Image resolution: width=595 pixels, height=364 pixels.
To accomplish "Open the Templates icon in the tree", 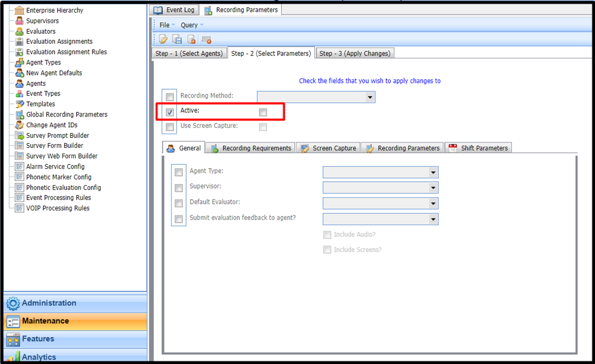I will pyautogui.click(x=19, y=104).
